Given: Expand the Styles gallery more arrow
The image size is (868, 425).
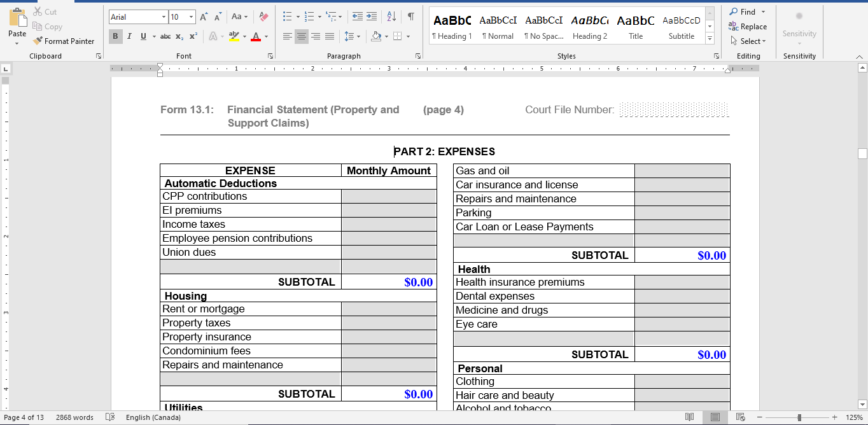Looking at the screenshot, I should [x=710, y=39].
